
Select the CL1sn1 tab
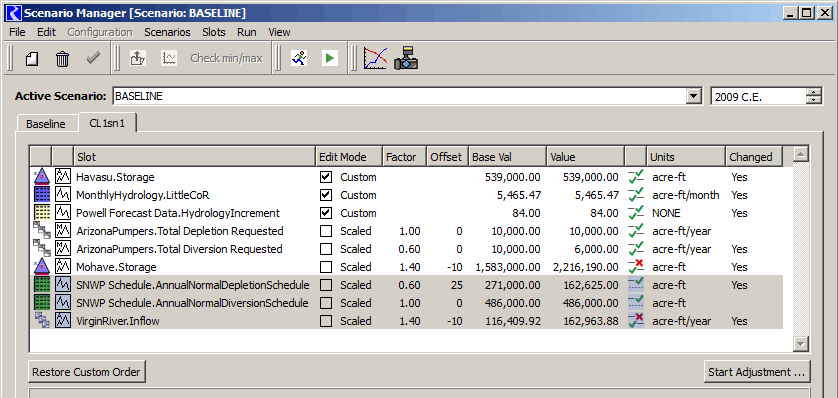107,123
